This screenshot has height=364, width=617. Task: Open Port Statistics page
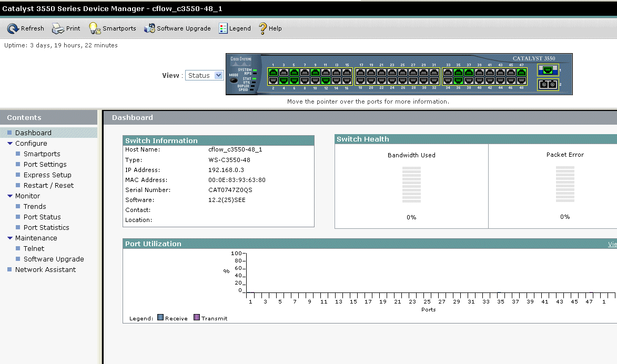point(46,227)
